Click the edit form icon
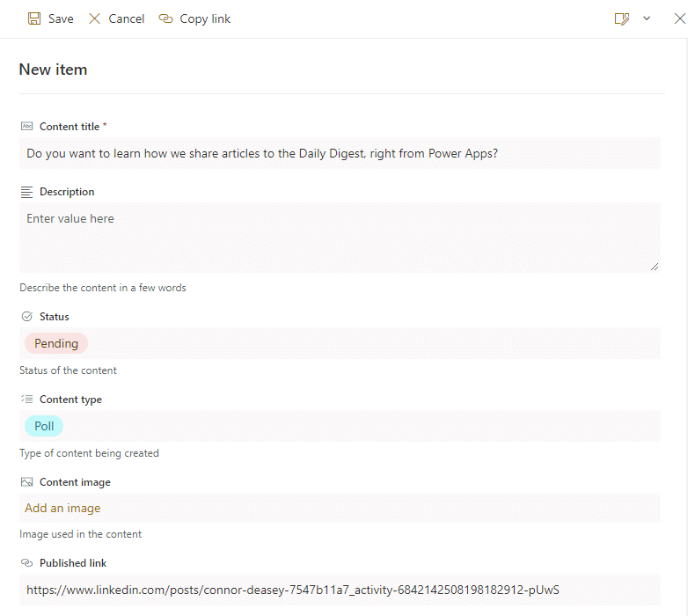 (622, 18)
